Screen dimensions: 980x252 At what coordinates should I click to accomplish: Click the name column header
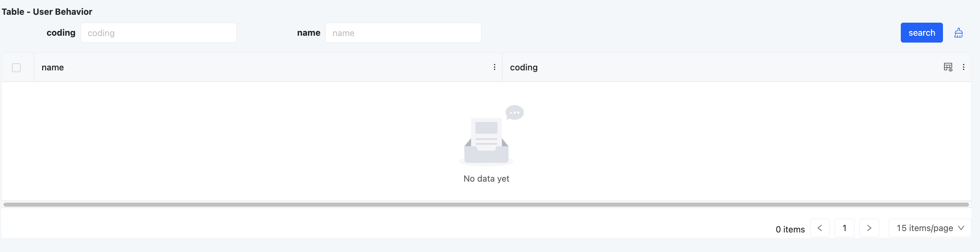53,68
